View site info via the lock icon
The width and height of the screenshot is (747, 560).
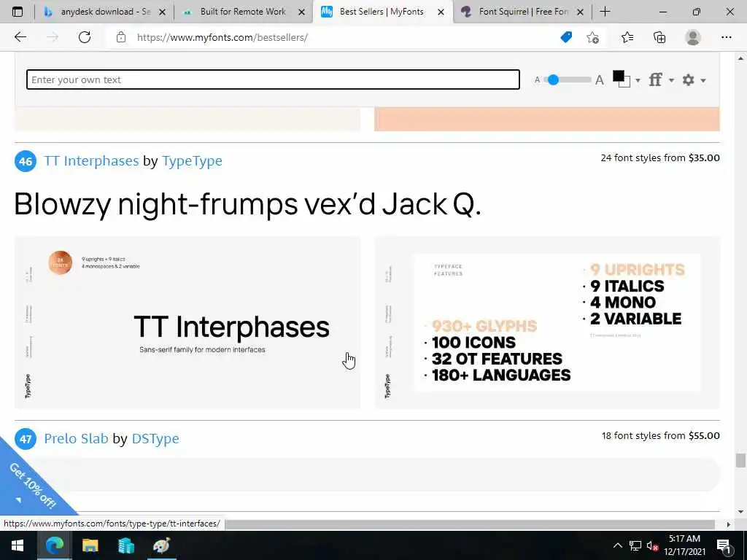[121, 37]
